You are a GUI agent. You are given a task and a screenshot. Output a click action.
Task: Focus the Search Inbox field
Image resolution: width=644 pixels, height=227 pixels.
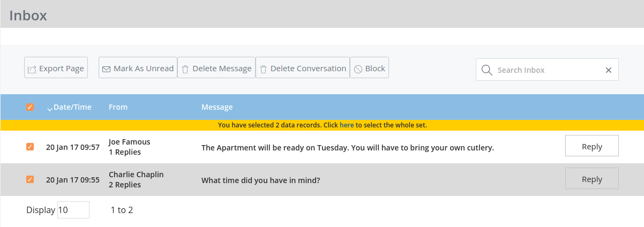coord(546,70)
